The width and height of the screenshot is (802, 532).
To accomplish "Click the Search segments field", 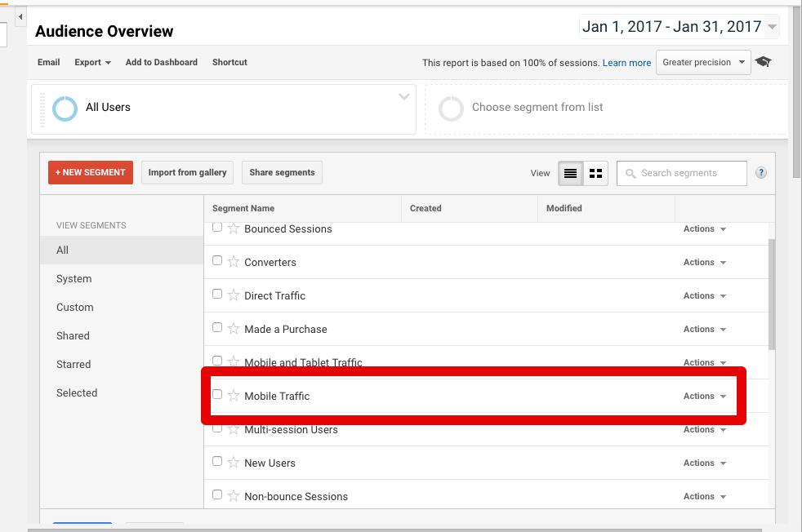I will [x=682, y=173].
